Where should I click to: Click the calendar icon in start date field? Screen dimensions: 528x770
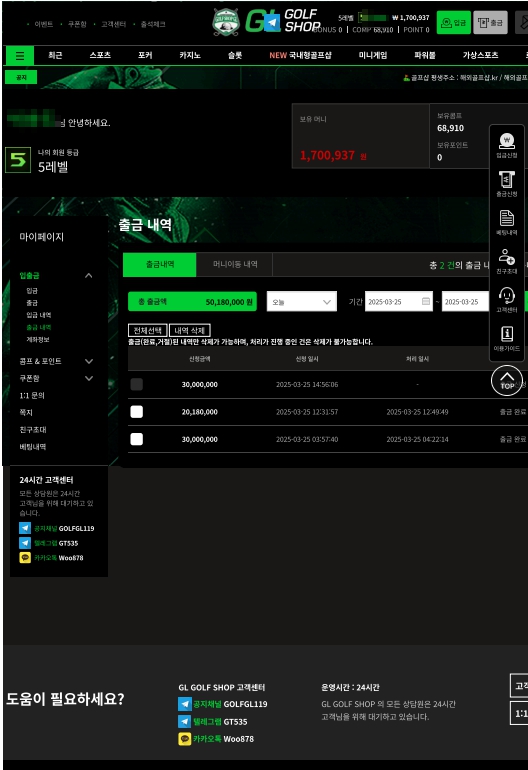tap(426, 302)
